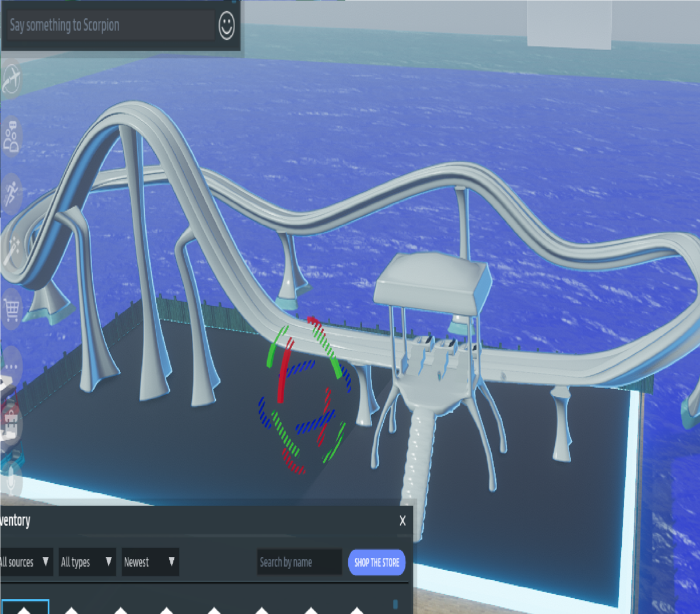Expand the All sources dropdown
Screen dimensions: 700x614
coord(24,562)
